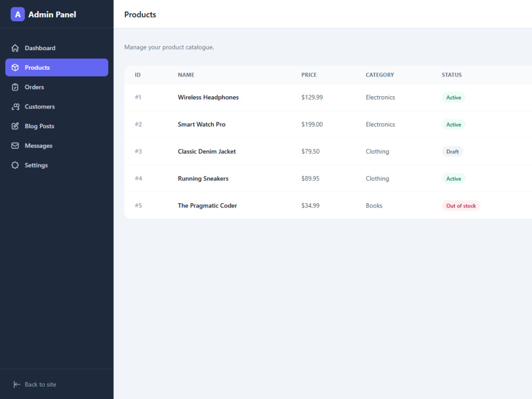Click the Manage your product catalogue text
The width and height of the screenshot is (532, 399).
click(x=169, y=47)
